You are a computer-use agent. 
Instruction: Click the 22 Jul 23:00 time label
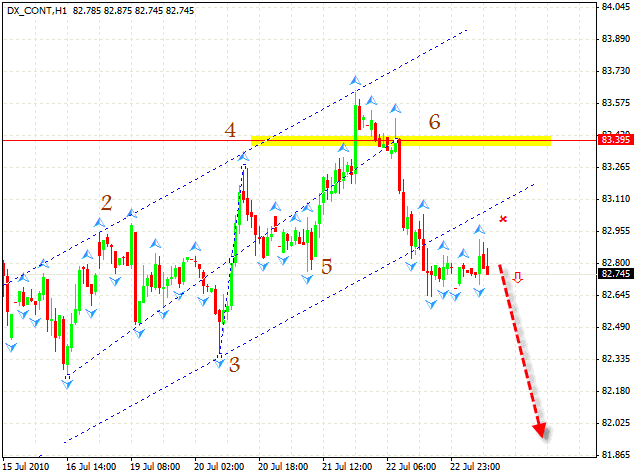[475, 467]
